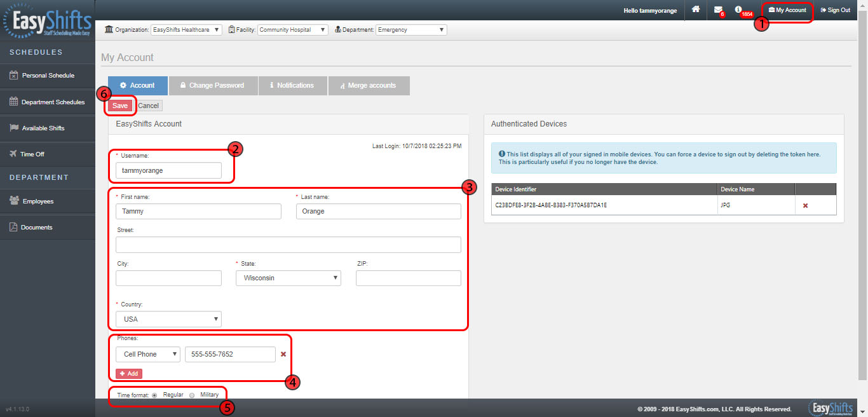The height and width of the screenshot is (417, 868).
Task: Select Regular time format
Action: tap(154, 395)
